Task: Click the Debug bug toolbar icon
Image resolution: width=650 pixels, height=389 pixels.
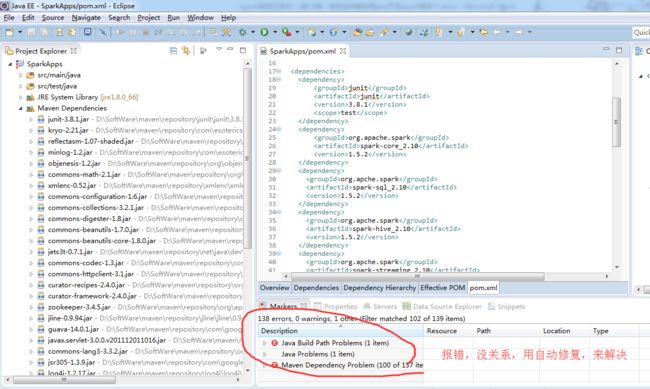Action: click(x=243, y=32)
